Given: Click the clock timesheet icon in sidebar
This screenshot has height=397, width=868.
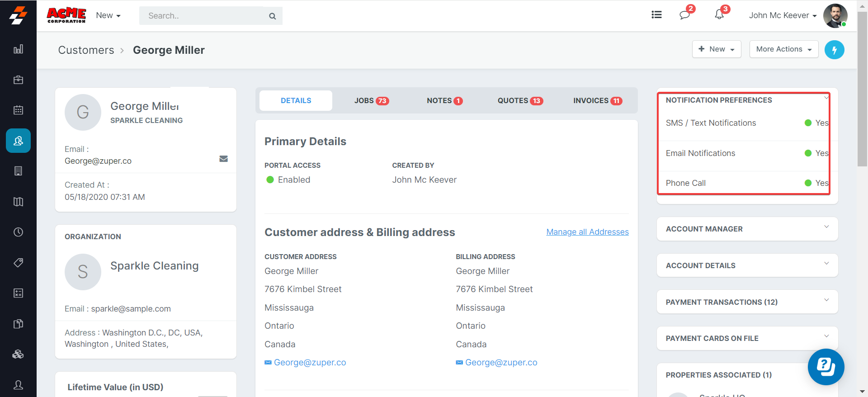Looking at the screenshot, I should [18, 232].
